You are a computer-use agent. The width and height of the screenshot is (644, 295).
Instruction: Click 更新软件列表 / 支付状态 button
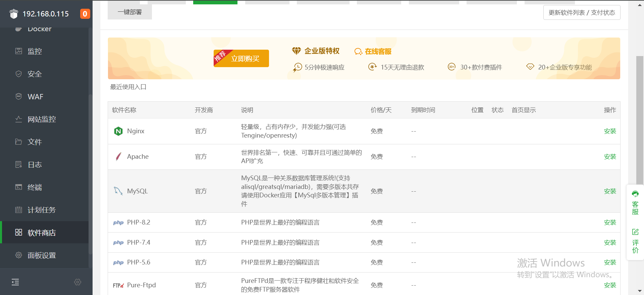click(582, 12)
